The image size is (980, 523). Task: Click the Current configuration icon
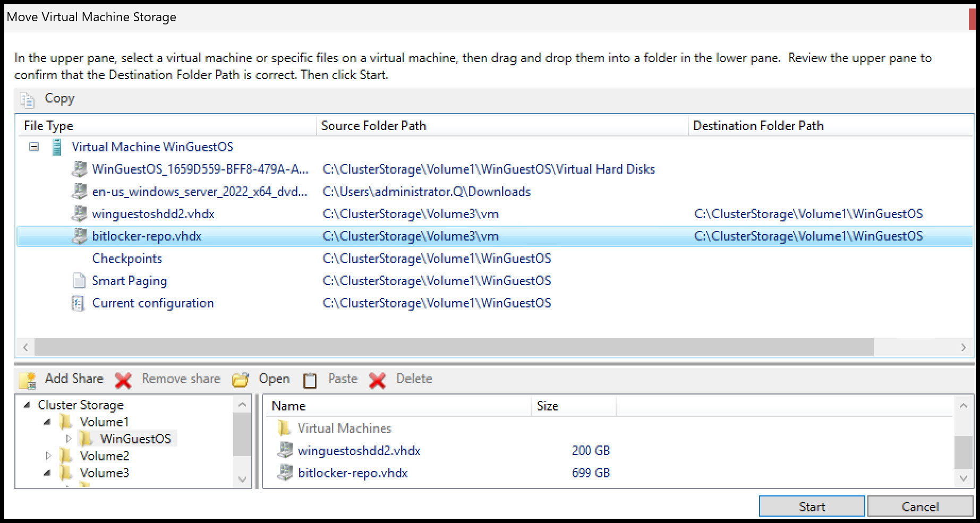click(78, 303)
